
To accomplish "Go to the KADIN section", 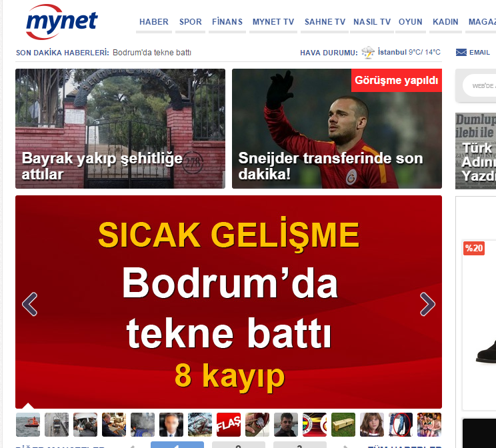I will (445, 22).
